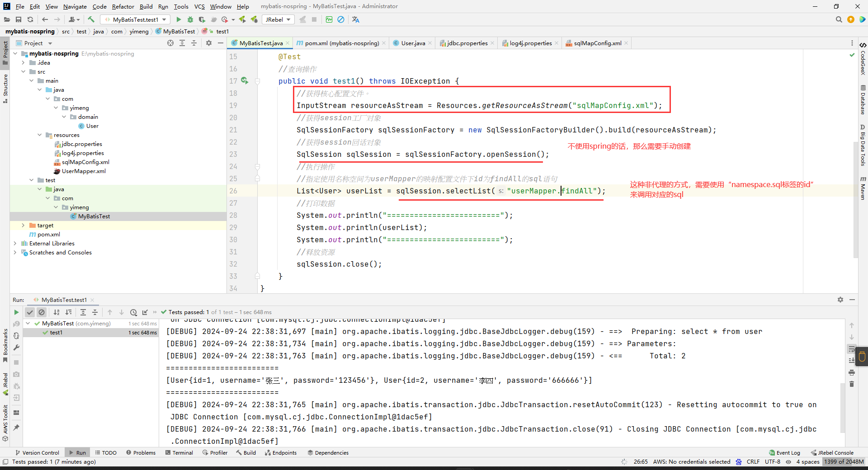Select opened file in Project panel
868x470 pixels.
170,43
